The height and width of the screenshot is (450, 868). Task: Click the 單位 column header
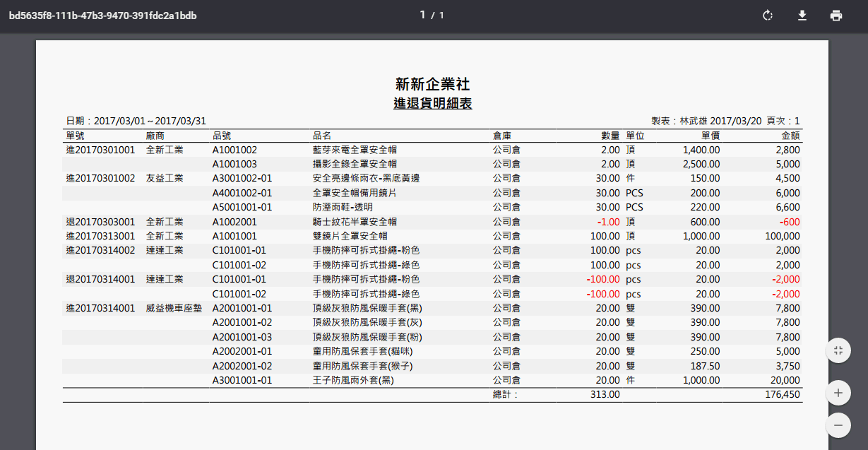pos(635,135)
